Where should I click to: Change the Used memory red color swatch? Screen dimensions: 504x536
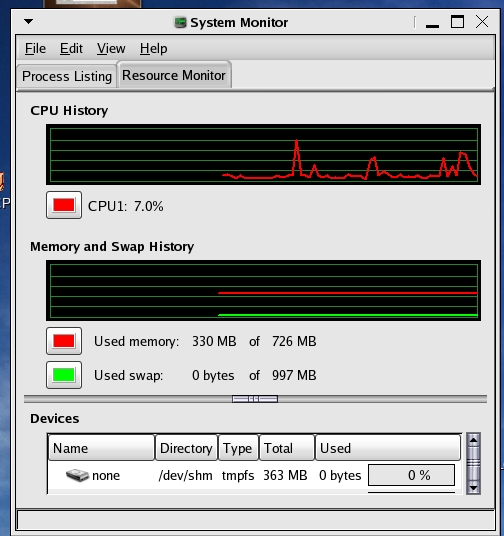point(64,341)
